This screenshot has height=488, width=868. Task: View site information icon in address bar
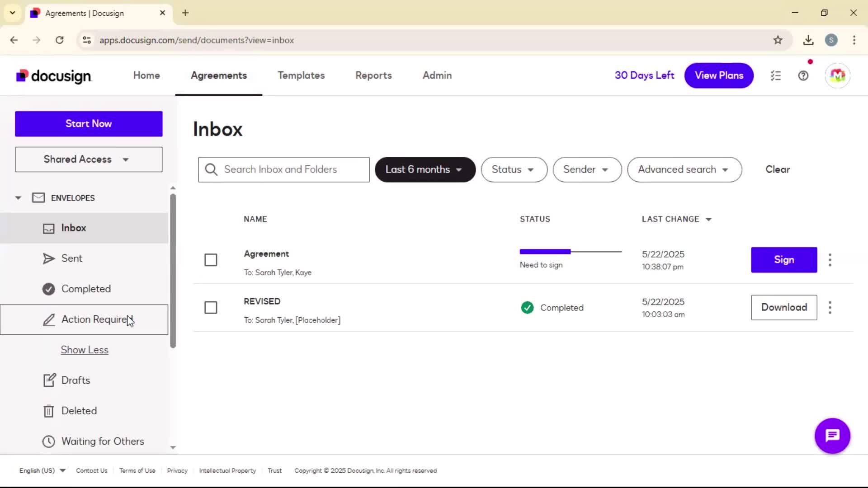[87, 40]
